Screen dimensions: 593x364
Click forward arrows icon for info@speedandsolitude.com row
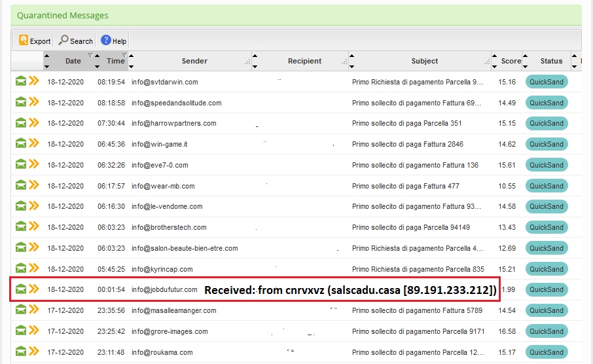click(34, 101)
